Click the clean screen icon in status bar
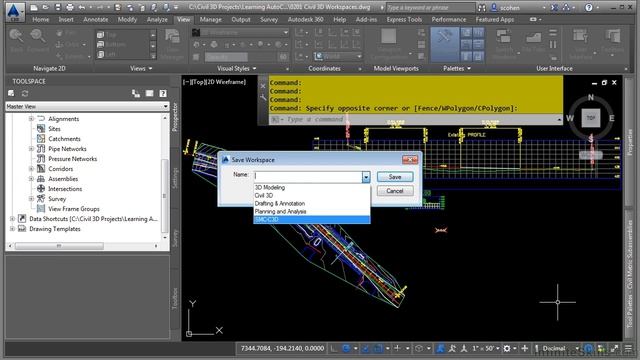 pyautogui.click(x=614, y=348)
